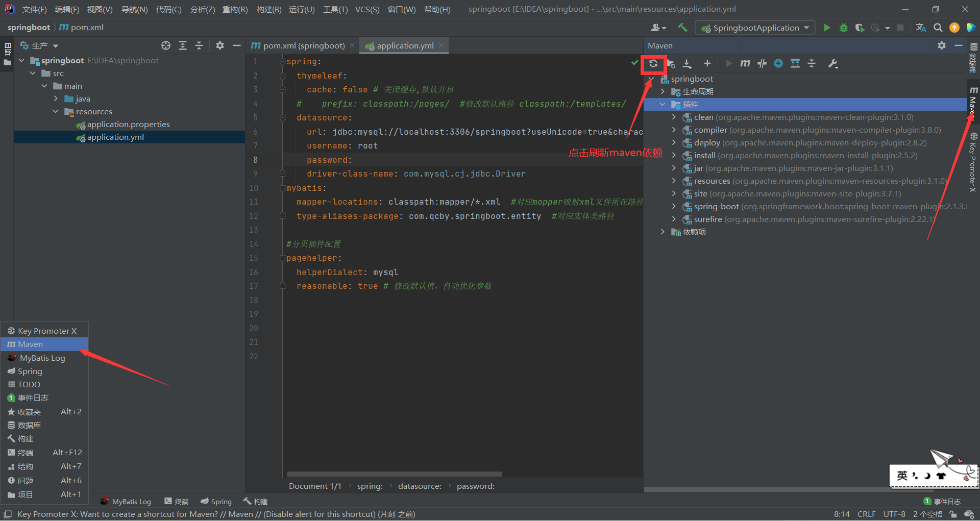Open Maven panel gear options
This screenshot has height=521, width=980.
(x=942, y=45)
